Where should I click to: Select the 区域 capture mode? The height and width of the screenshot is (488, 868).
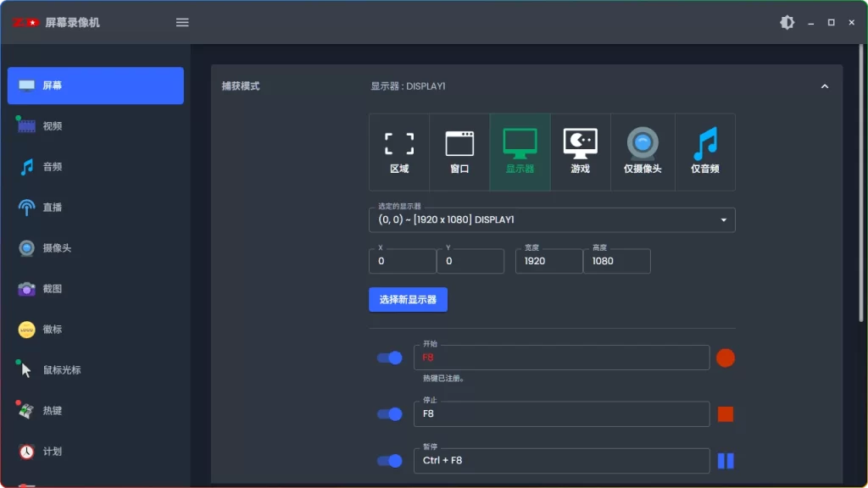398,151
